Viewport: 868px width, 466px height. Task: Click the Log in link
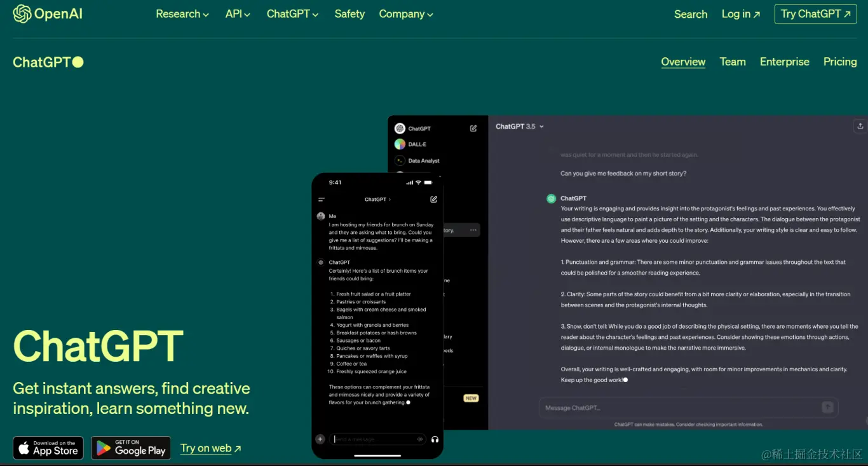pyautogui.click(x=741, y=14)
